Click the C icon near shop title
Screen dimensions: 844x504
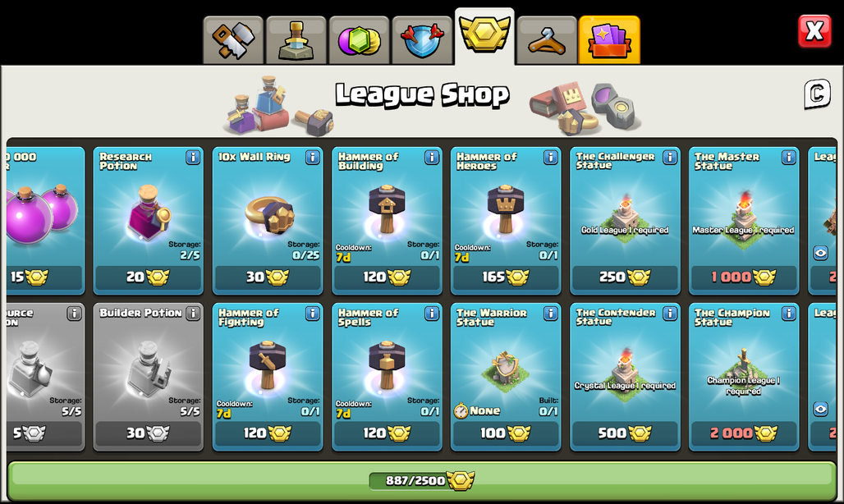point(817,94)
